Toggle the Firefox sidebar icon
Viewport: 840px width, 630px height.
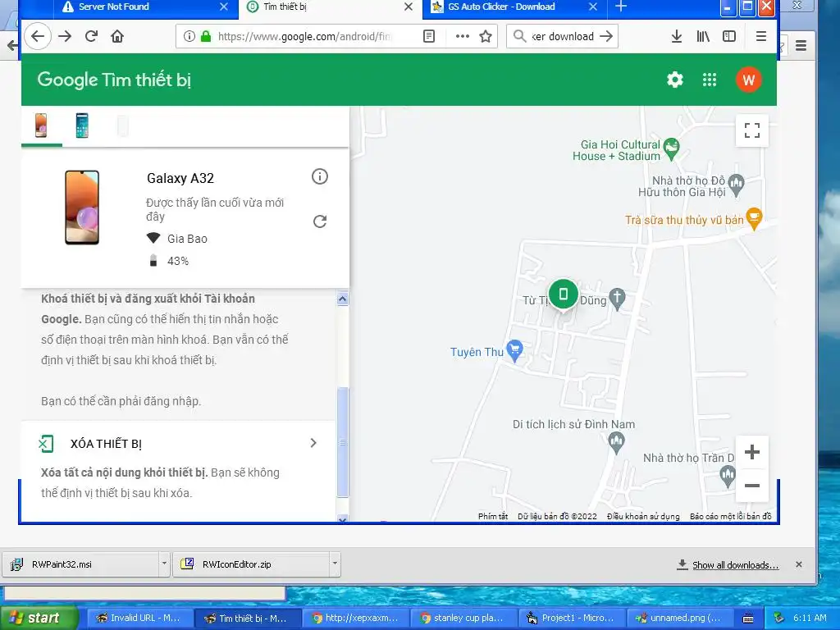click(x=729, y=36)
